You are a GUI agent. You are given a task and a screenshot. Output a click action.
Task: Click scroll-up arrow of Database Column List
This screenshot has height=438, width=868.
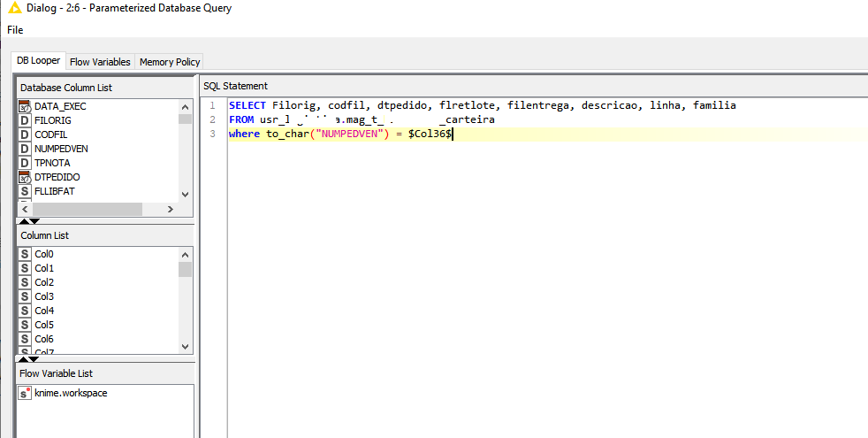tap(185, 107)
